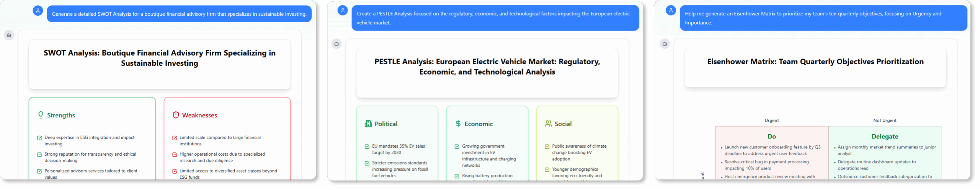Click the blue PESTLE Analysis prompt message bubble
The width and height of the screenshot is (980, 189).
pyautogui.click(x=495, y=18)
